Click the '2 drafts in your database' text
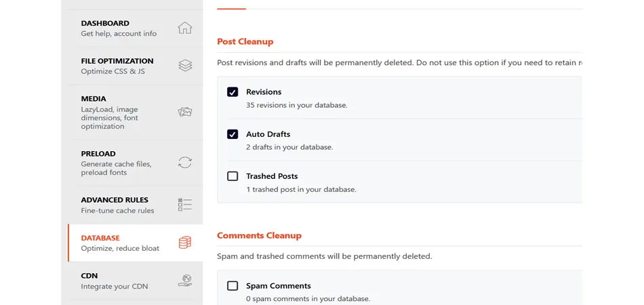Screen dimensions: 644x305 (x=289, y=147)
